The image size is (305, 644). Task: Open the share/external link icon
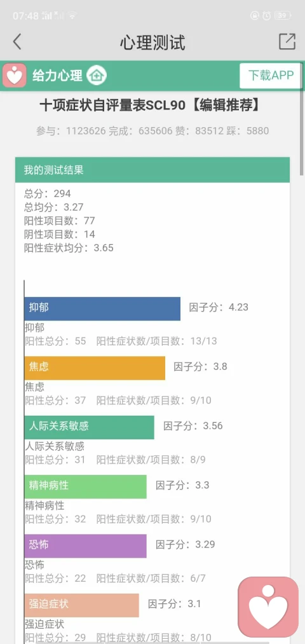287,41
